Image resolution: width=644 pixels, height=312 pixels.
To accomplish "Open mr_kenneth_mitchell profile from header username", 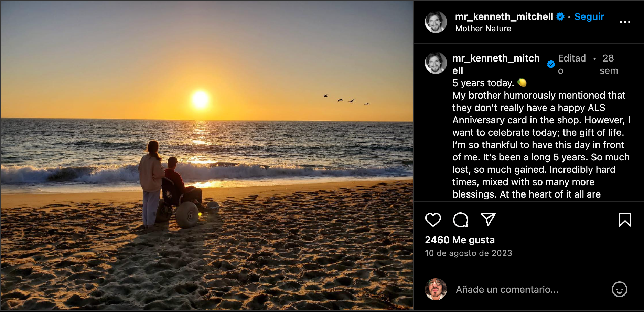I will click(504, 16).
